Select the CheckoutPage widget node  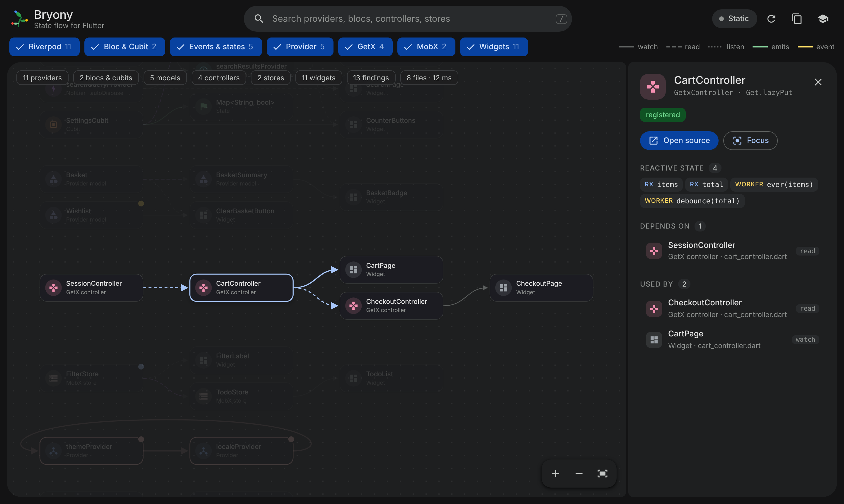(x=541, y=288)
